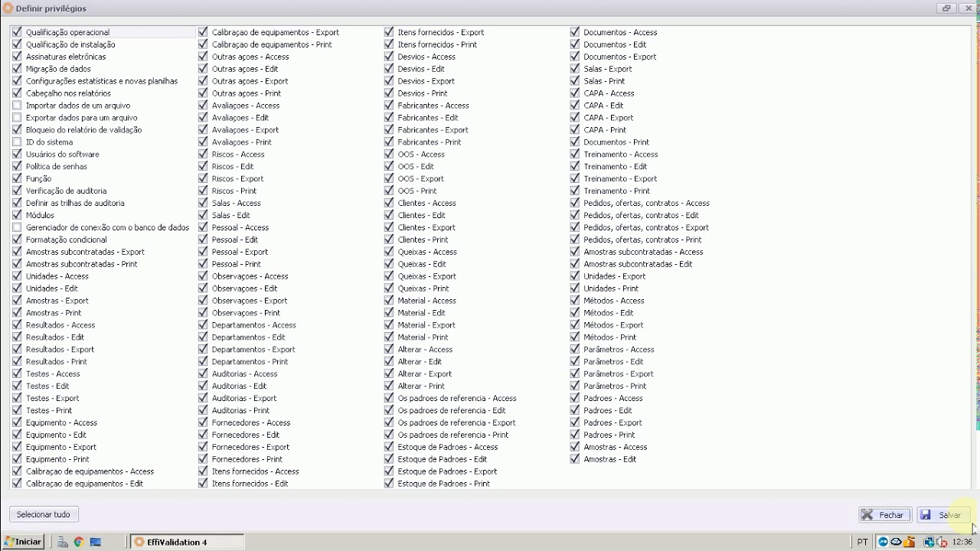Click the Fechar button
The width and height of the screenshot is (980, 551).
coord(884,515)
